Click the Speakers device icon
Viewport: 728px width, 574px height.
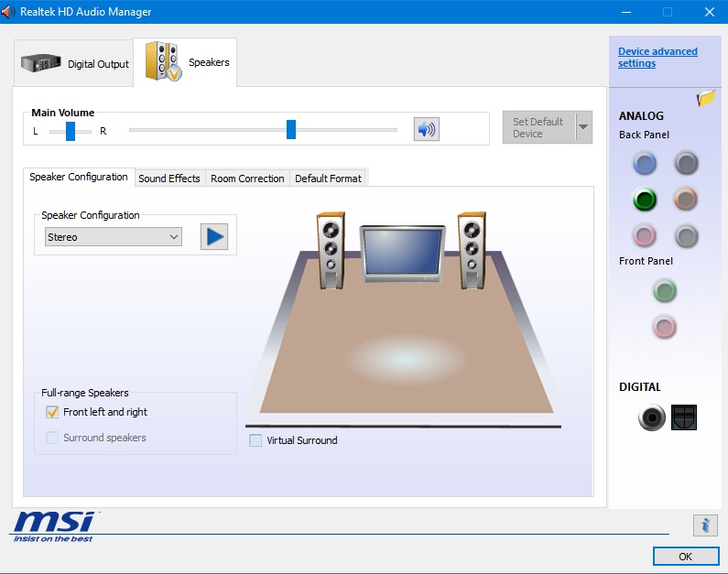(x=163, y=61)
